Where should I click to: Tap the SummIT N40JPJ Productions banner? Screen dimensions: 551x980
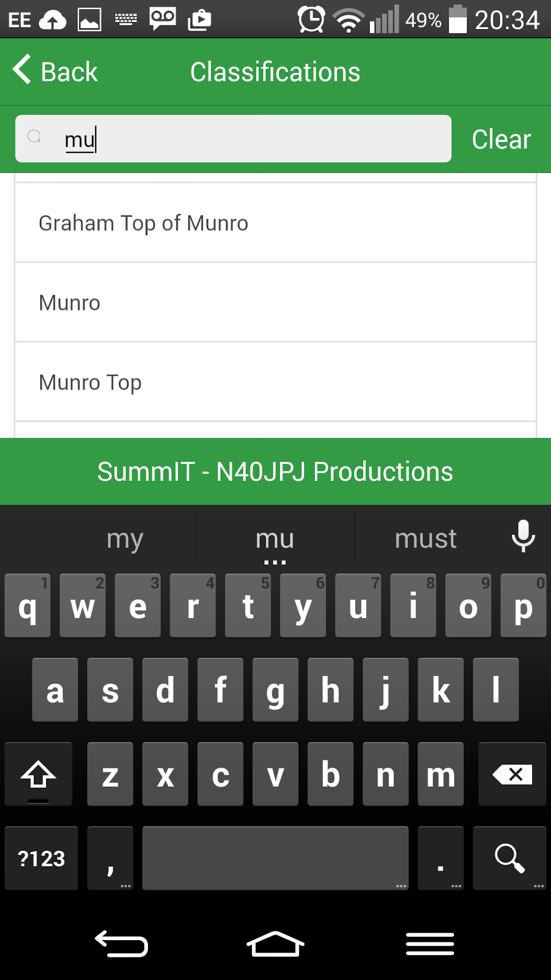pos(275,472)
